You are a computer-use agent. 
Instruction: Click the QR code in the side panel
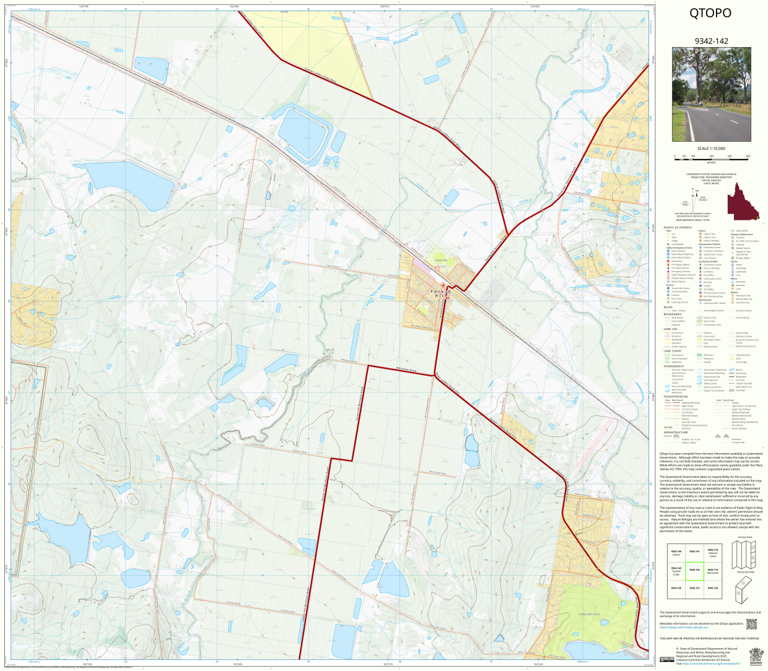[751, 624]
